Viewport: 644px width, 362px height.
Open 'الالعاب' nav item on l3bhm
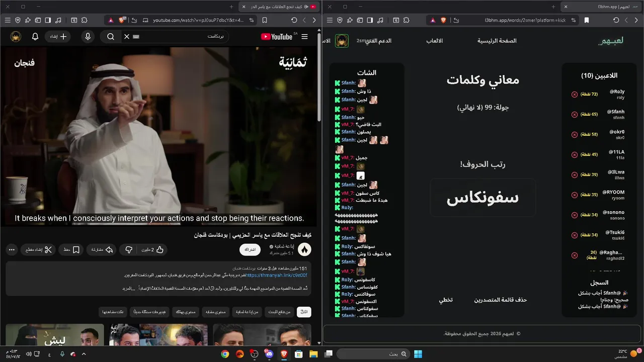pos(435,41)
